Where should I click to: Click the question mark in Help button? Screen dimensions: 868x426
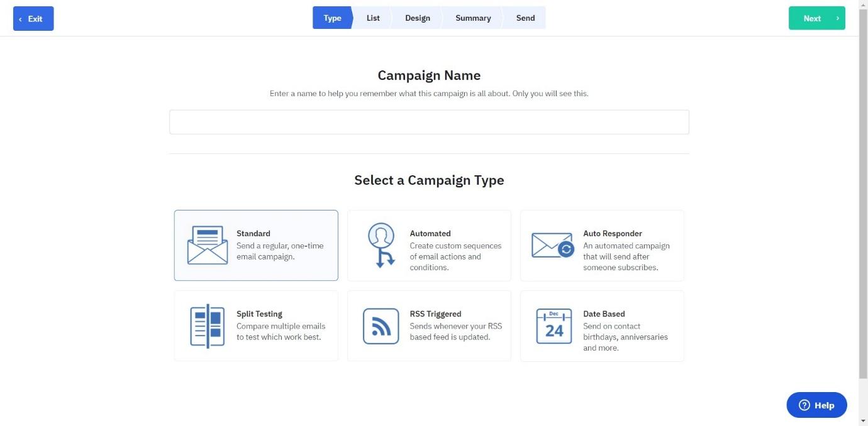click(x=804, y=405)
